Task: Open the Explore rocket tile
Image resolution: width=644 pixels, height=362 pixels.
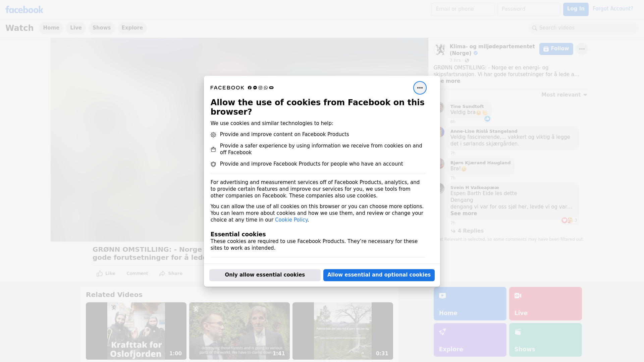Action: point(470,340)
